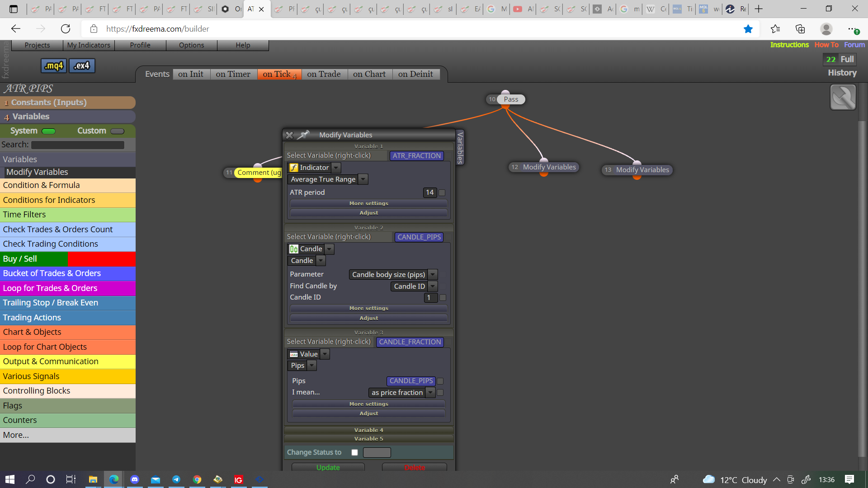Click Delete button in dialog

click(x=415, y=467)
